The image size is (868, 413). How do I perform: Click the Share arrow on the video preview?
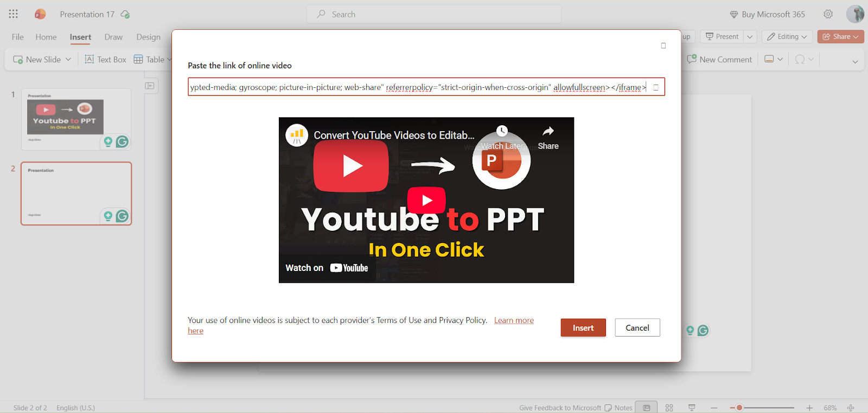(548, 131)
